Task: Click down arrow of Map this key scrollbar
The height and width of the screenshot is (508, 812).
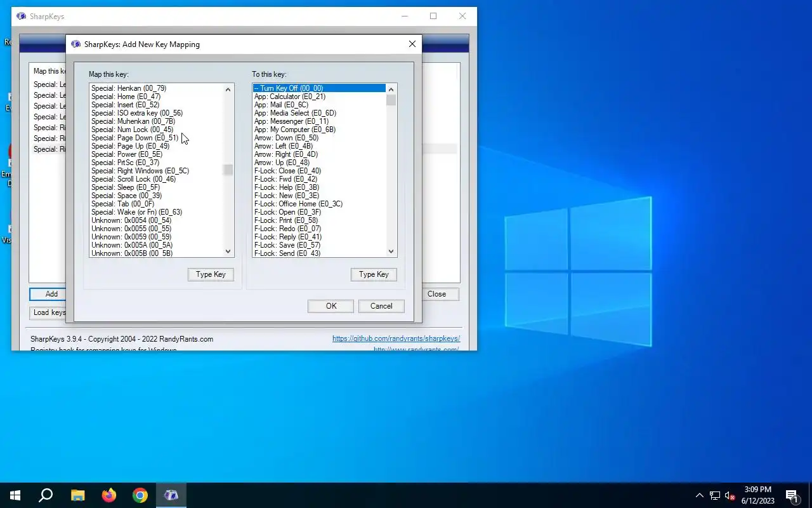Action: [228, 251]
